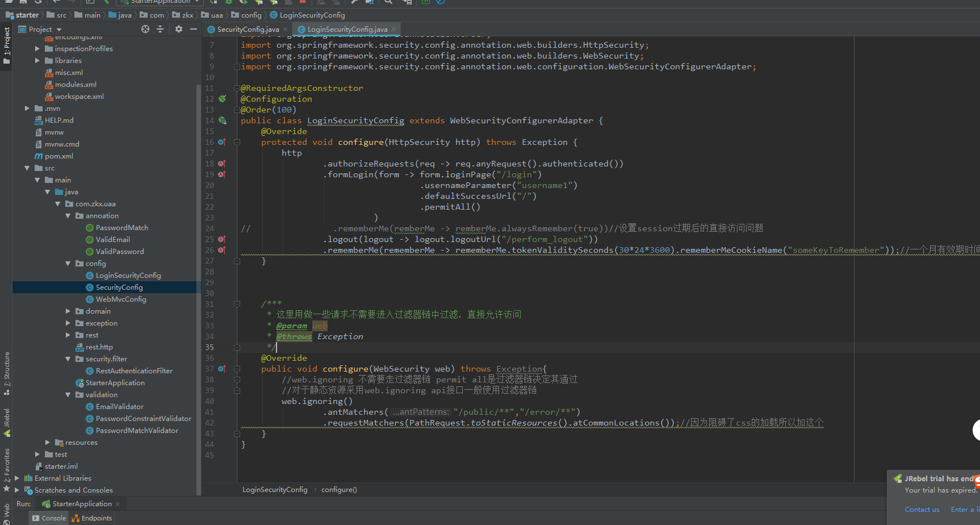
Task: Close the SecurityConfig.java tab
Action: coord(286,29)
